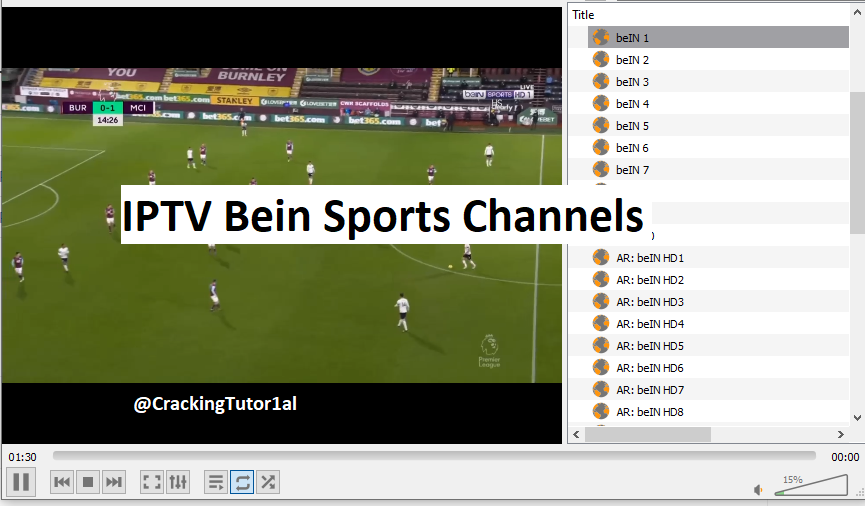Click the remaining time 00:00 label
The height and width of the screenshot is (506, 865).
tap(845, 457)
